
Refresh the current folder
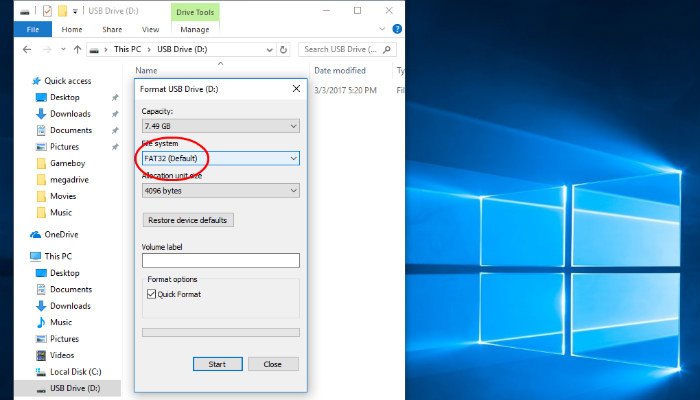click(283, 50)
